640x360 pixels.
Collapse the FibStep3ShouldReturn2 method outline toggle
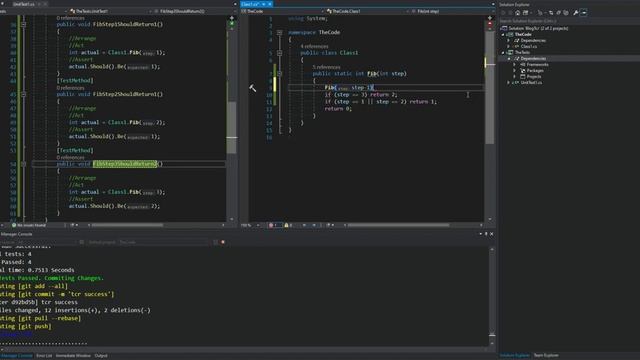click(23, 164)
